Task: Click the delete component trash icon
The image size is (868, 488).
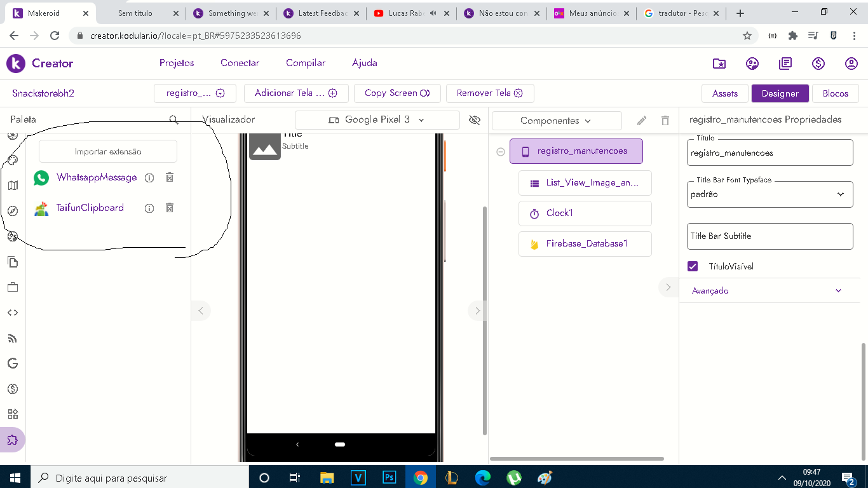Action: click(665, 121)
